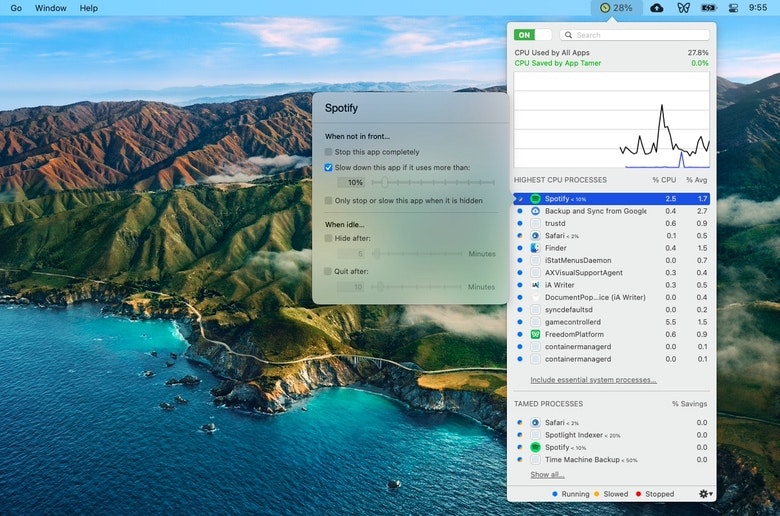Click the menu bar clock showing 9:55
This screenshot has height=516, width=780.
pyautogui.click(x=758, y=8)
